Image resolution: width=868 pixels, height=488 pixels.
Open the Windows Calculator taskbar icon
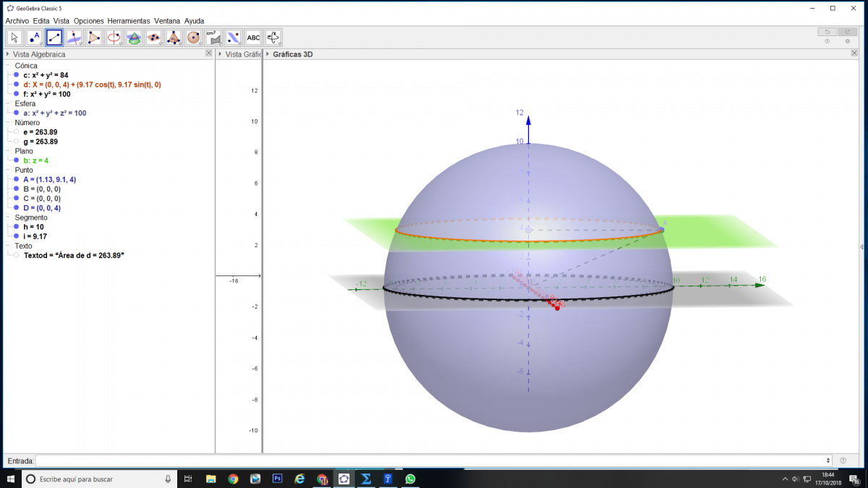point(366,479)
